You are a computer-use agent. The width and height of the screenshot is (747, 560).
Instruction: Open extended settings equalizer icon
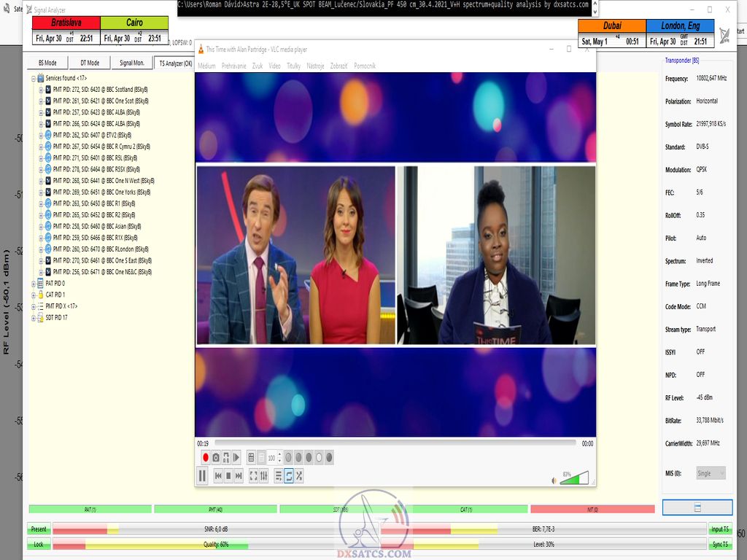click(x=264, y=476)
